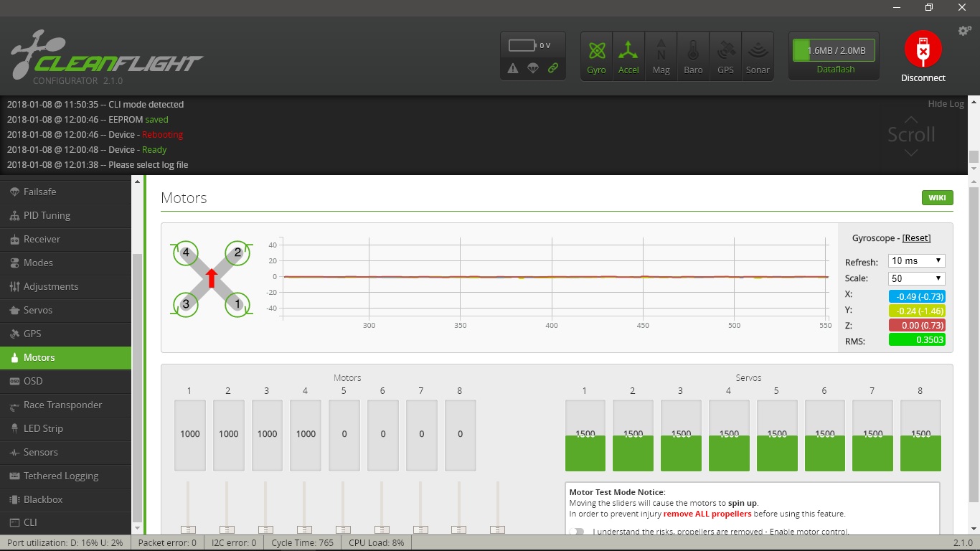
Task: Click the failsafe parachute status icon
Action: (x=533, y=68)
